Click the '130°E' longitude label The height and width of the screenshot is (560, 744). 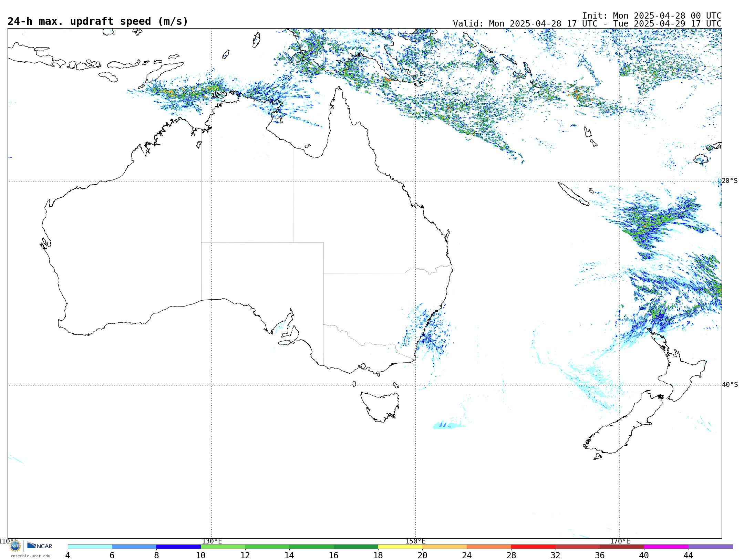212,541
